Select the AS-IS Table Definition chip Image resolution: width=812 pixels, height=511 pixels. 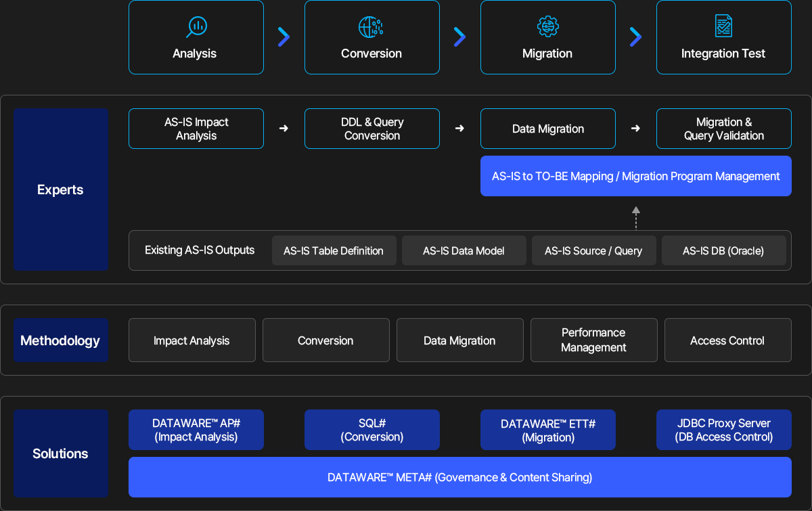(x=334, y=250)
